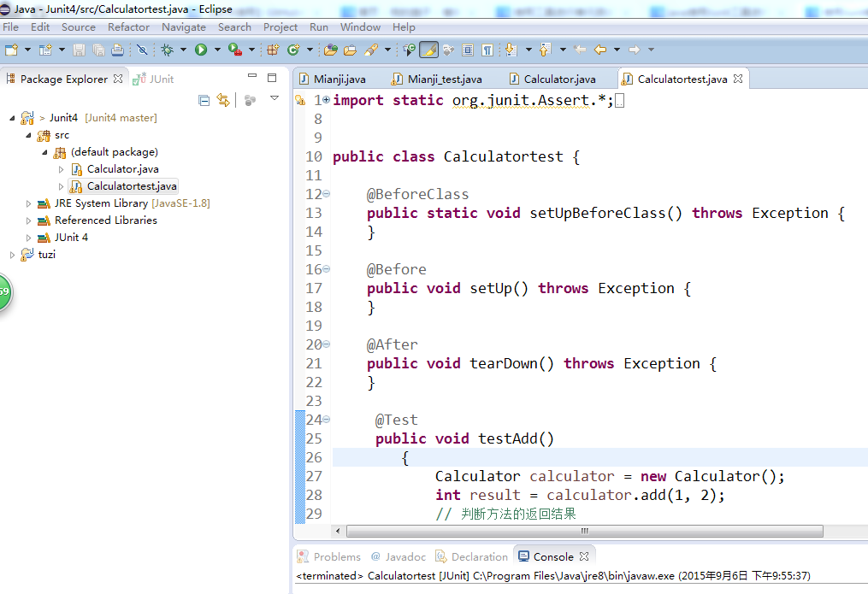Click the Open Type toolbar icon
Image resolution: width=868 pixels, height=594 pixels.
tap(331, 50)
